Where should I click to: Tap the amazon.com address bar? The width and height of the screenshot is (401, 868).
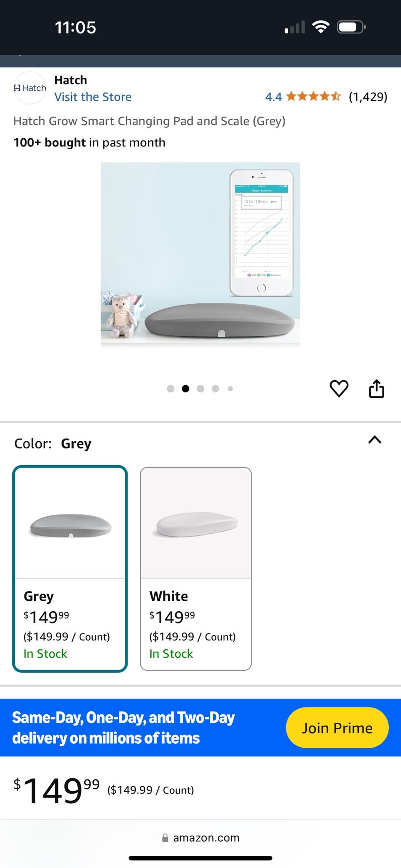pyautogui.click(x=206, y=838)
